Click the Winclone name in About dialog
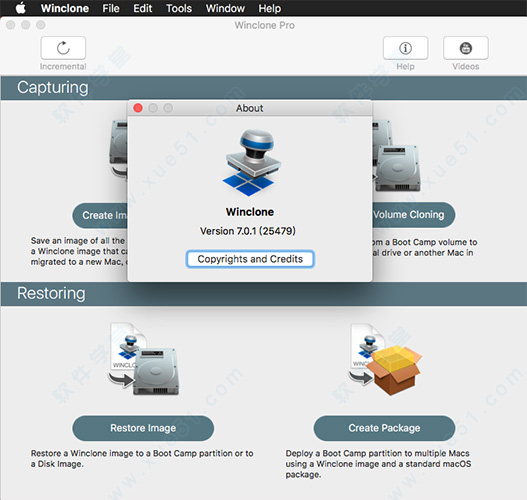The image size is (527, 500). 250,212
